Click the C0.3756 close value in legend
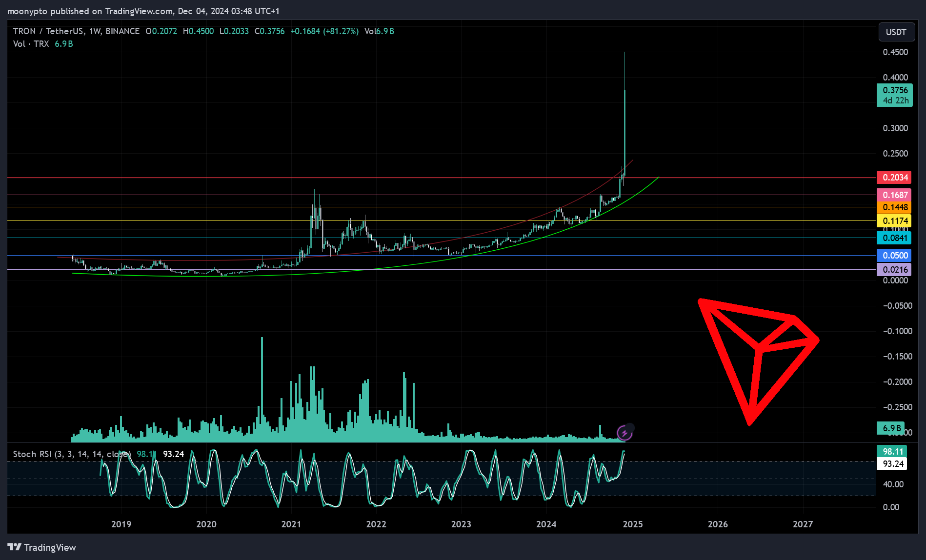This screenshot has width=926, height=560. (x=270, y=31)
